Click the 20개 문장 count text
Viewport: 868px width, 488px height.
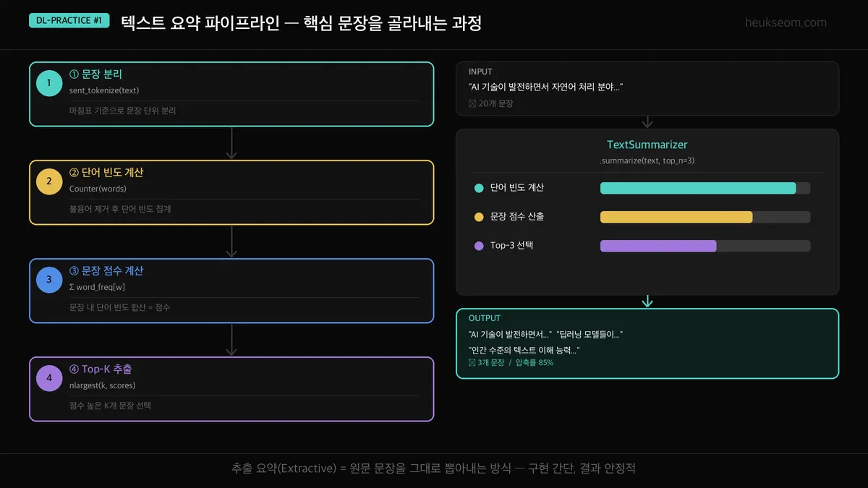(496, 103)
